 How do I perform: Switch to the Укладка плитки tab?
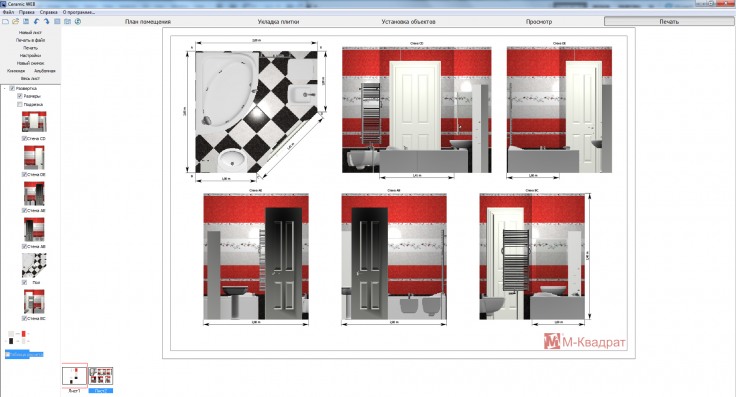pos(278,22)
